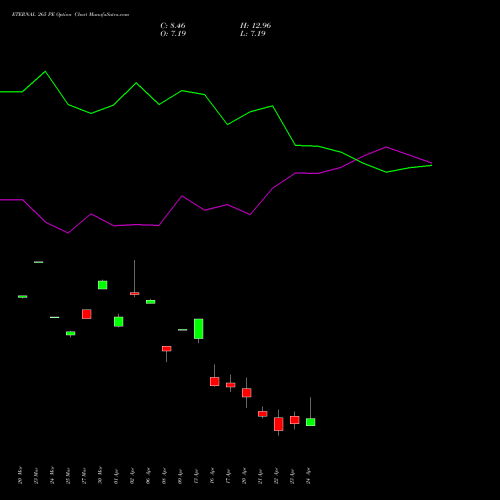Click the 20 Mar date label

point(20,475)
